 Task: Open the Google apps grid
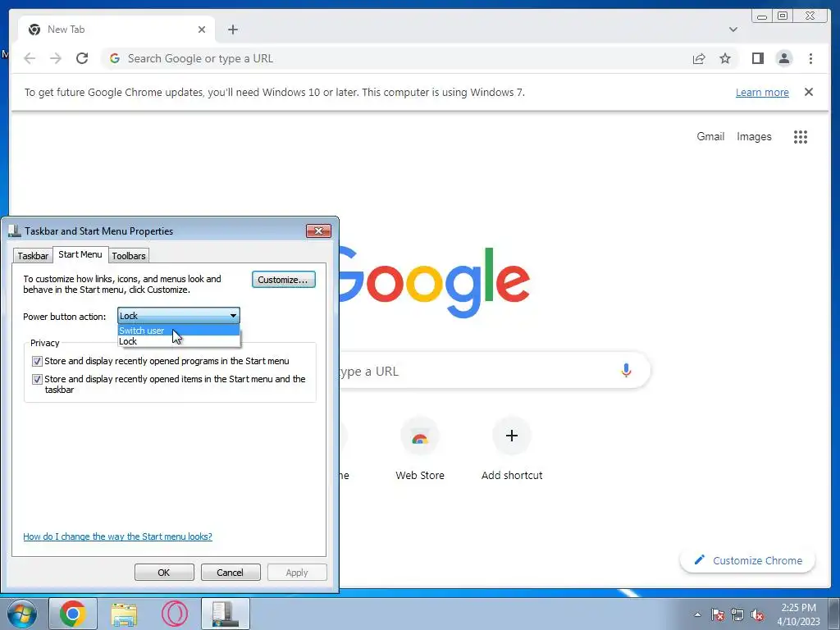point(801,137)
